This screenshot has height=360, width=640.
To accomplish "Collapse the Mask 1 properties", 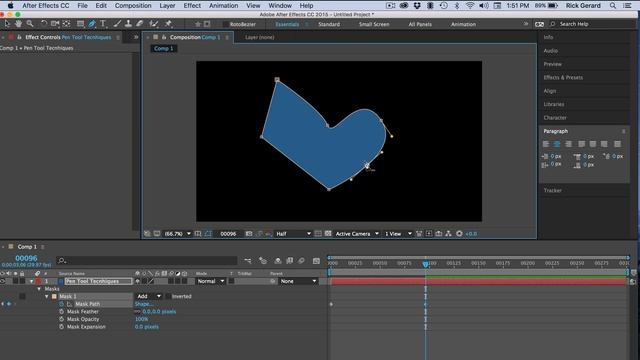I will coord(47,296).
